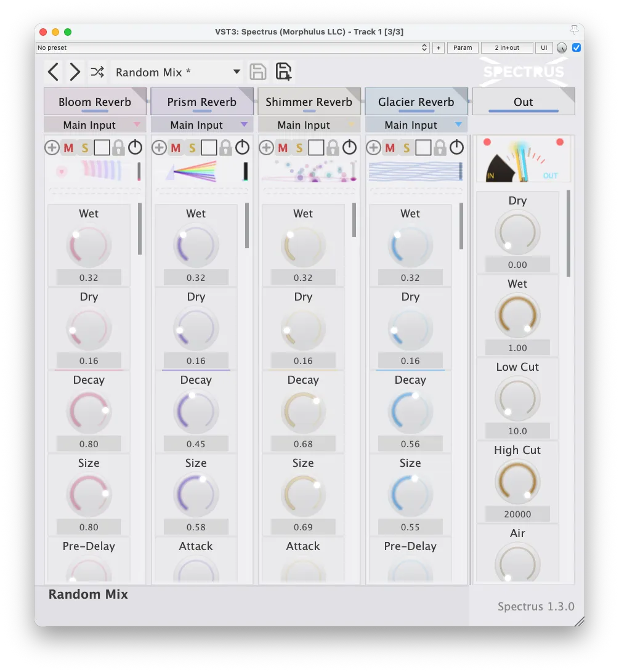Click the plus icon in Bloom Reverb strip
Image resolution: width=619 pixels, height=672 pixels.
(x=52, y=148)
